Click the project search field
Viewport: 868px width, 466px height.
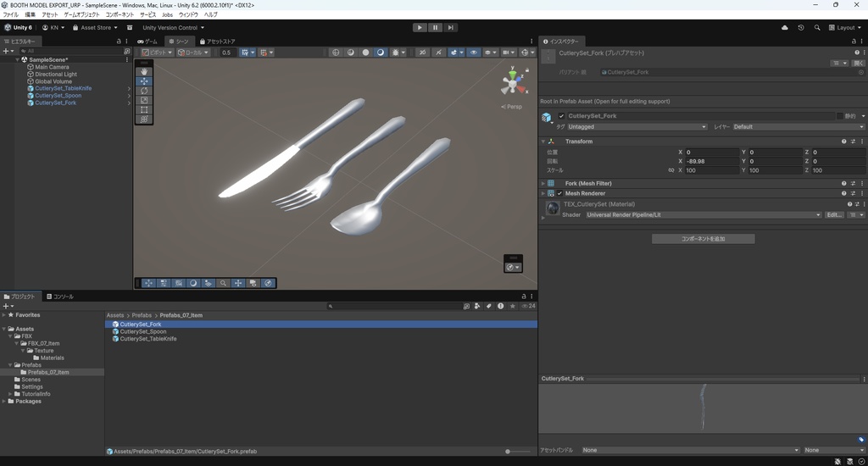point(395,306)
